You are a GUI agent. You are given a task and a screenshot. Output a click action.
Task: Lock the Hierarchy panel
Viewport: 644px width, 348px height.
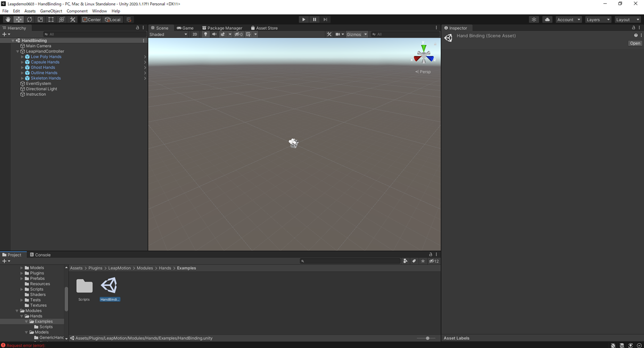coord(137,28)
